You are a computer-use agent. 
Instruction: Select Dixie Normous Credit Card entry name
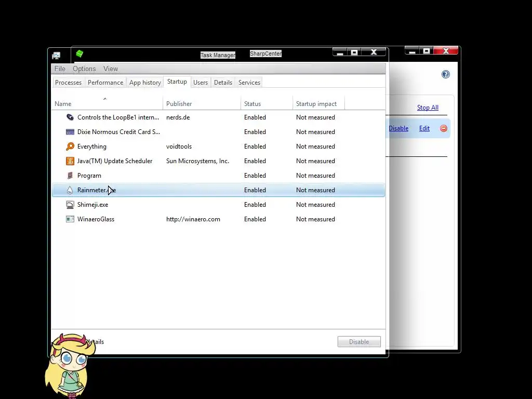coord(119,132)
